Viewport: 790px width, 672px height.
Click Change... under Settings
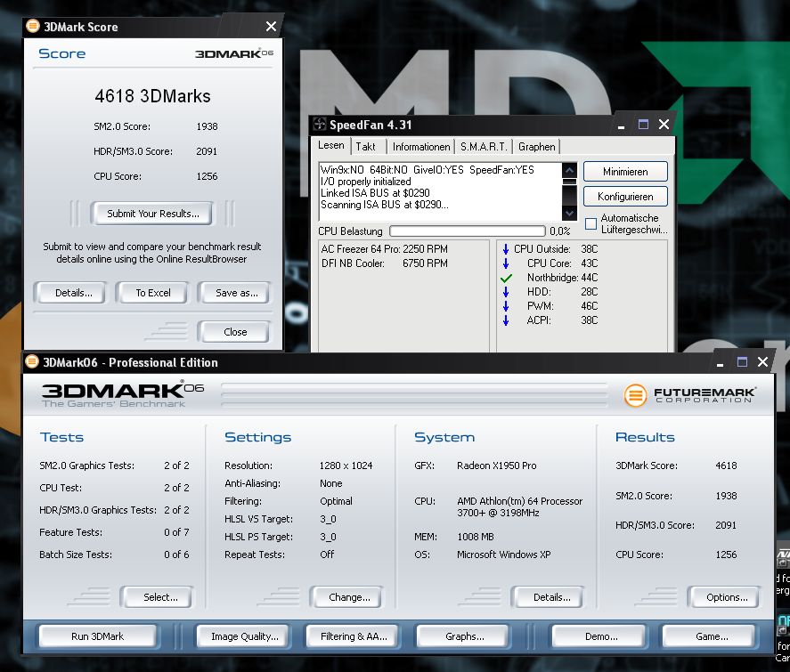click(346, 597)
